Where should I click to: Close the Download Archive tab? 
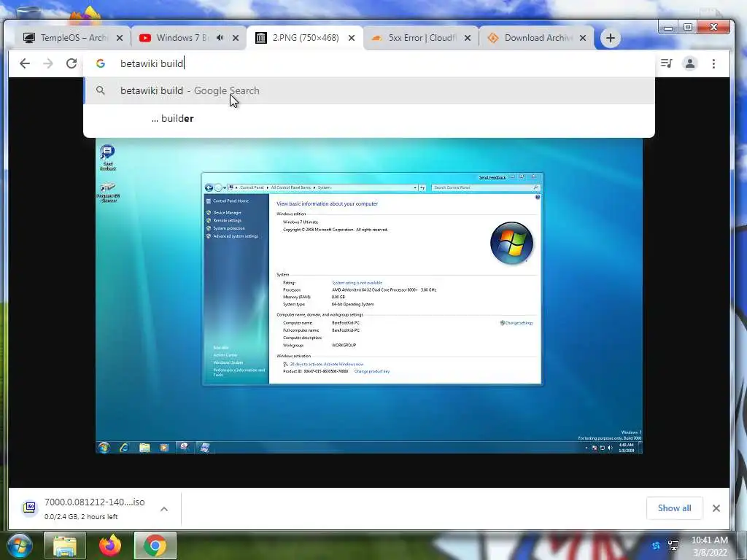click(583, 38)
